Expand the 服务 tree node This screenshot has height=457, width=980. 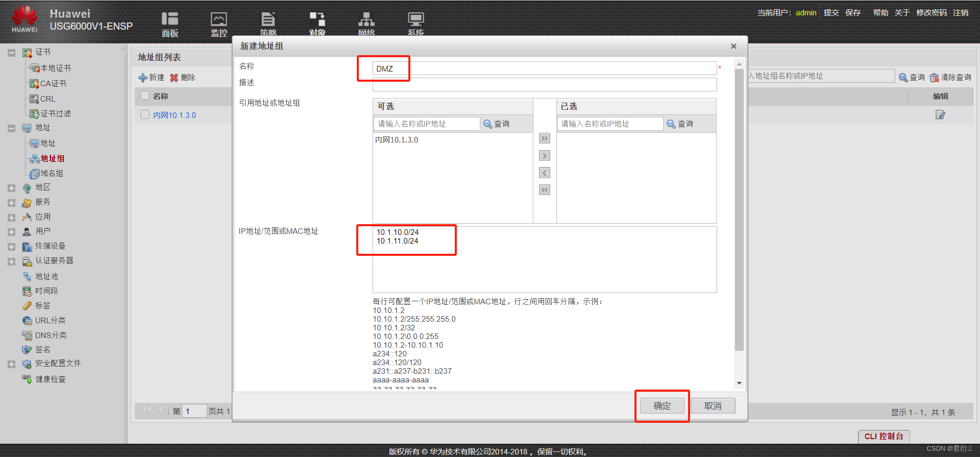click(x=11, y=203)
